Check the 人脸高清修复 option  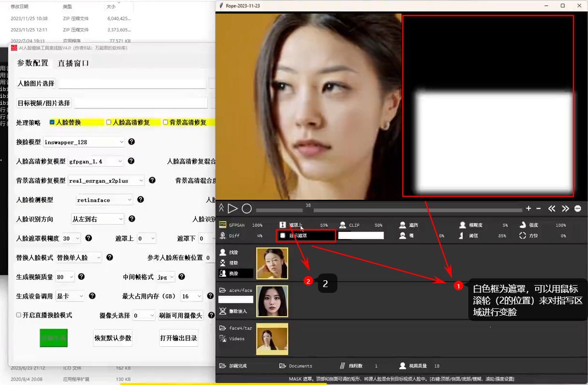click(109, 122)
